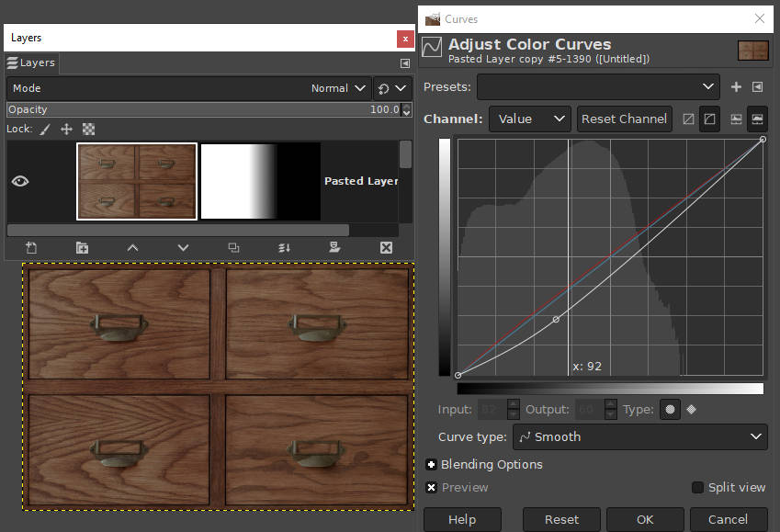Toggle visibility of Pasted Layer
This screenshot has height=532, width=780.
click(20, 181)
